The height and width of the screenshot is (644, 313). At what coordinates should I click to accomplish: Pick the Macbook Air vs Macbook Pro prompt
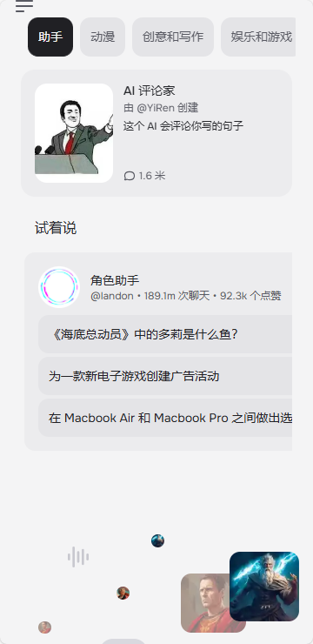pyautogui.click(x=165, y=418)
